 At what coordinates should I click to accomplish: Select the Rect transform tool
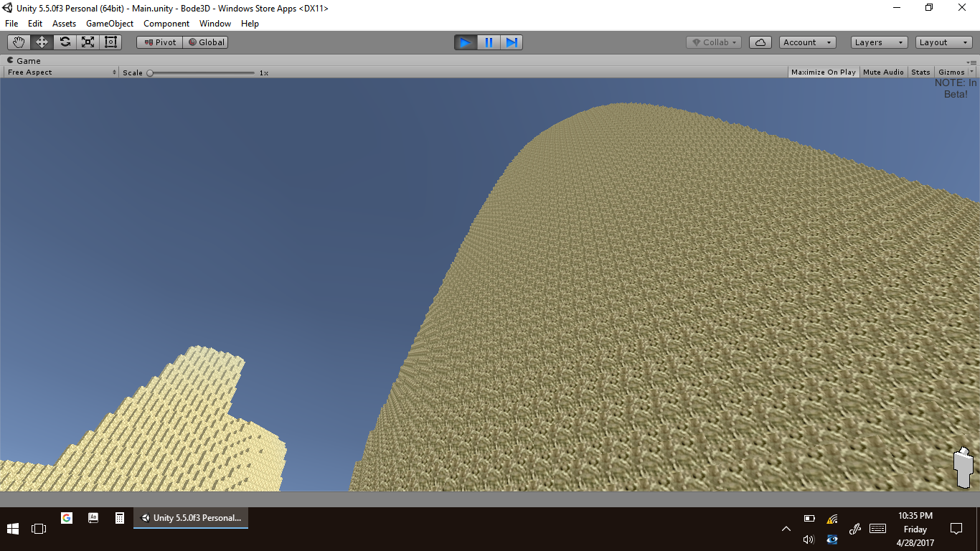[x=110, y=42]
